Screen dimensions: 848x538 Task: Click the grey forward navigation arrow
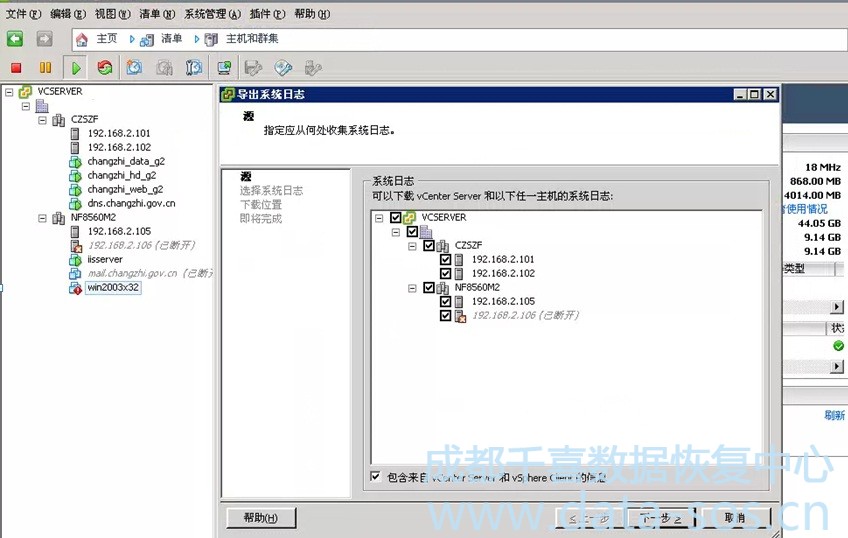pos(44,39)
